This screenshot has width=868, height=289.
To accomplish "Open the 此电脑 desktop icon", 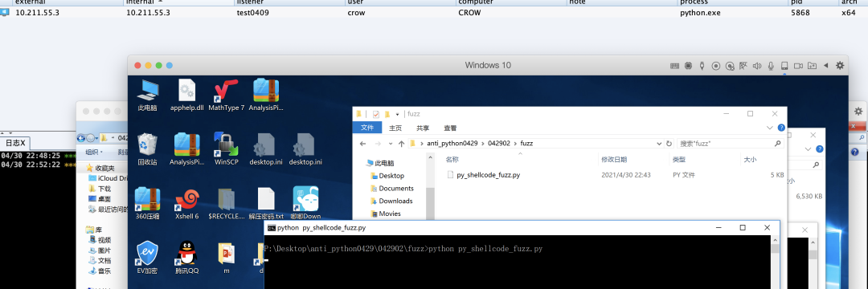I will [147, 95].
